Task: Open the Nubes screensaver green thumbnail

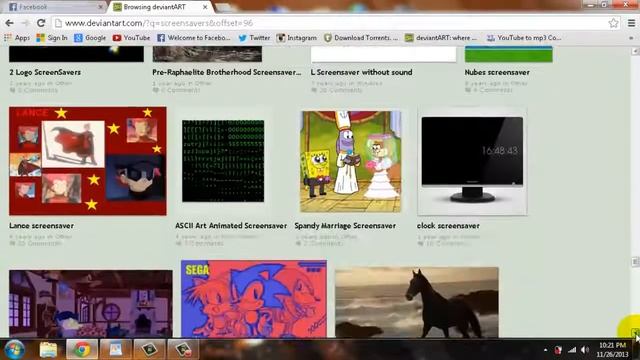Action: click(509, 54)
